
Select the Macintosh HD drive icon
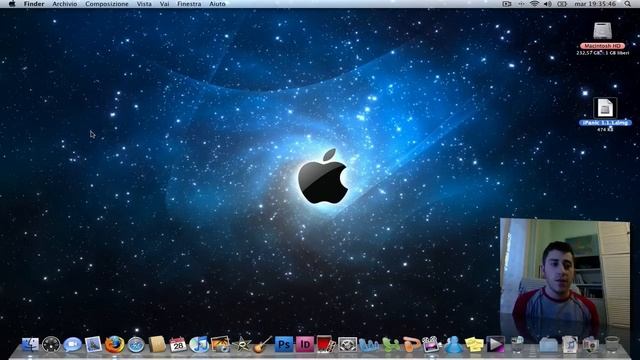point(602,31)
